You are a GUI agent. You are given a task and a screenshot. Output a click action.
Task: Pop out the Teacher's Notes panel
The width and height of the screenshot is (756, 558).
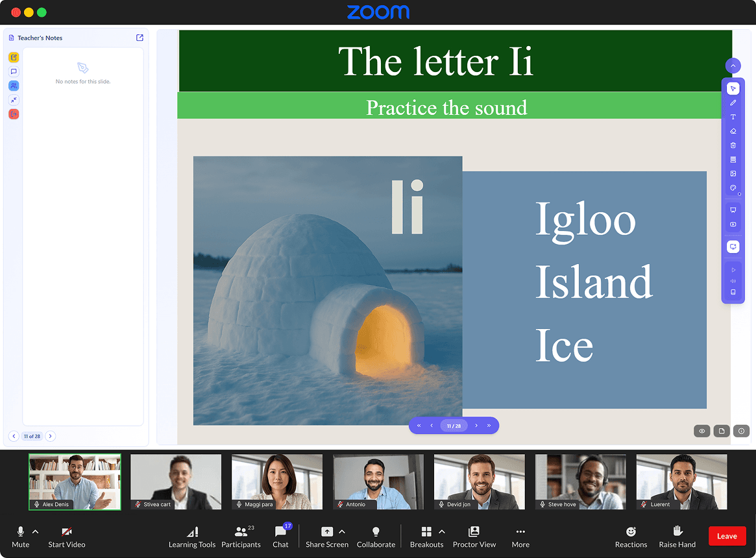click(140, 38)
